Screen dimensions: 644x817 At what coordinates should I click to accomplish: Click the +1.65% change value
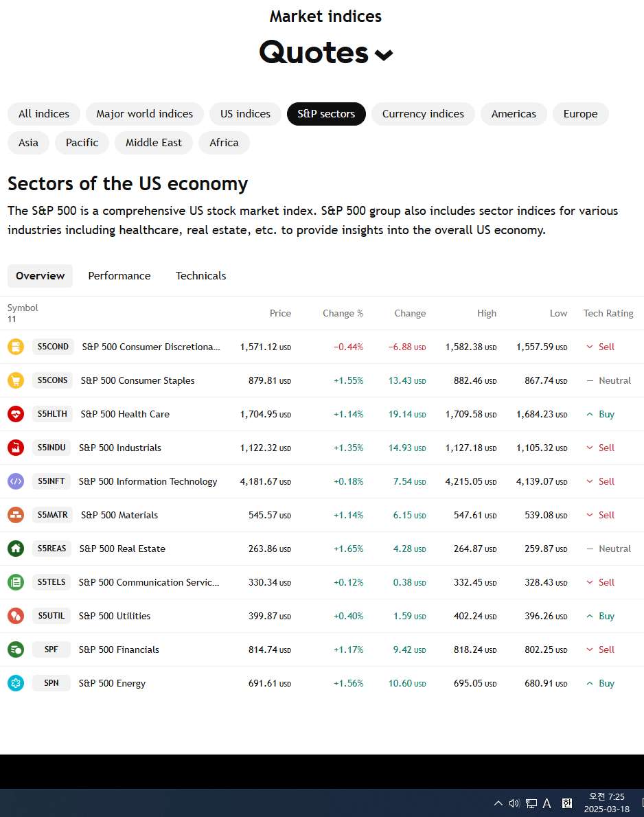[x=348, y=549]
